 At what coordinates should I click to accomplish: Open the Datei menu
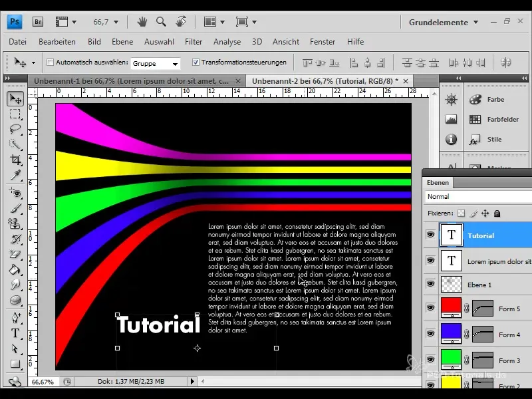(18, 42)
